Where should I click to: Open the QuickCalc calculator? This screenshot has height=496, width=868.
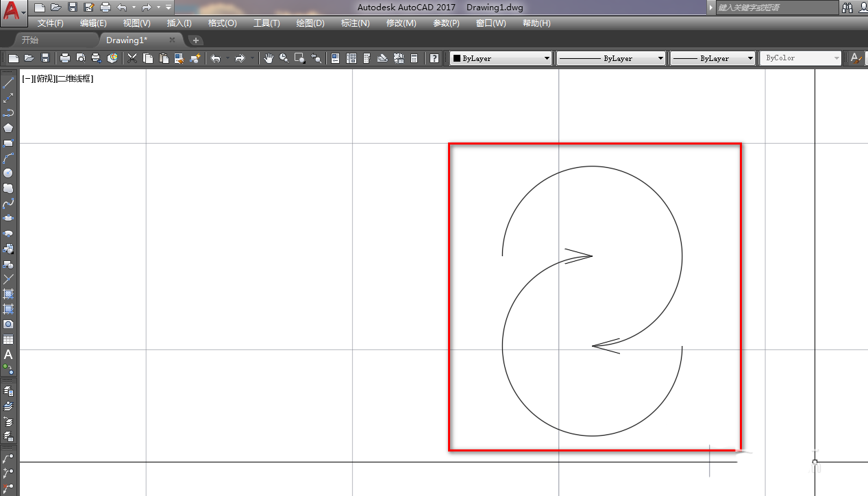[414, 58]
